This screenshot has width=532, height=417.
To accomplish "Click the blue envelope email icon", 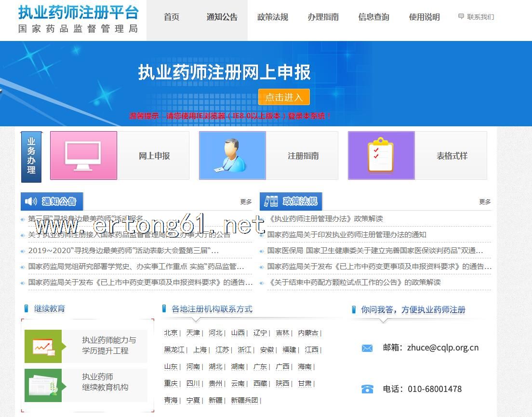I will [x=367, y=348].
